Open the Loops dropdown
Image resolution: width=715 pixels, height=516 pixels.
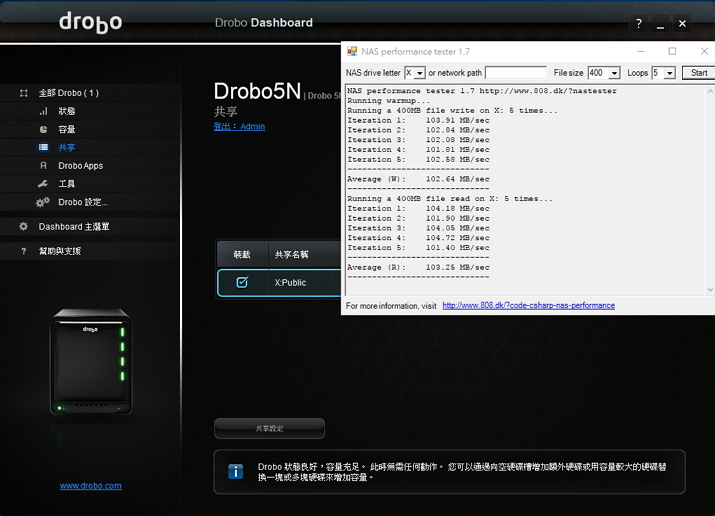[x=669, y=73]
